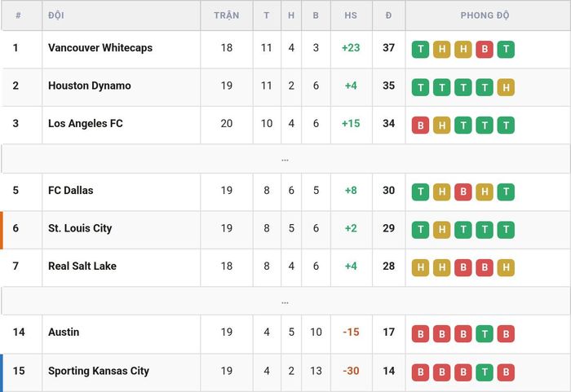The height and width of the screenshot is (392, 571).
Task: Open the Sporting Kansas City team link
Action: (x=99, y=371)
